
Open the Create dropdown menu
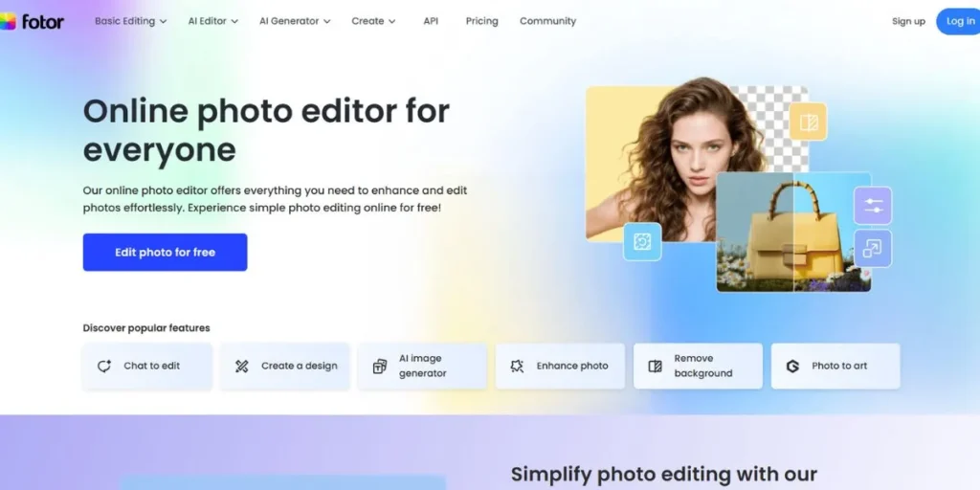tap(373, 21)
